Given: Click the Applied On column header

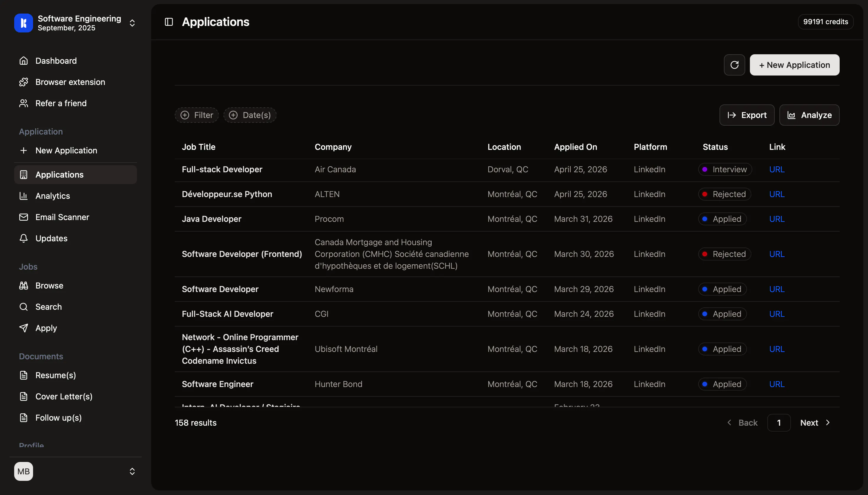Looking at the screenshot, I should point(575,147).
